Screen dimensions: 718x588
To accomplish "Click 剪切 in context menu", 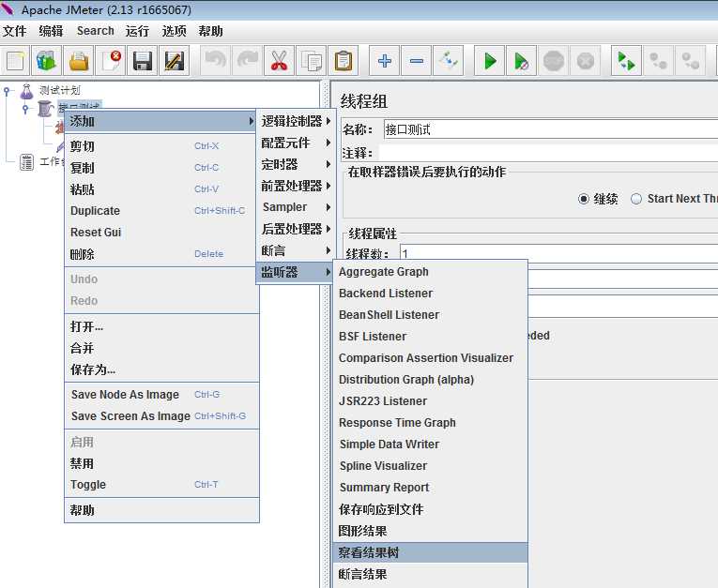I will (161, 146).
